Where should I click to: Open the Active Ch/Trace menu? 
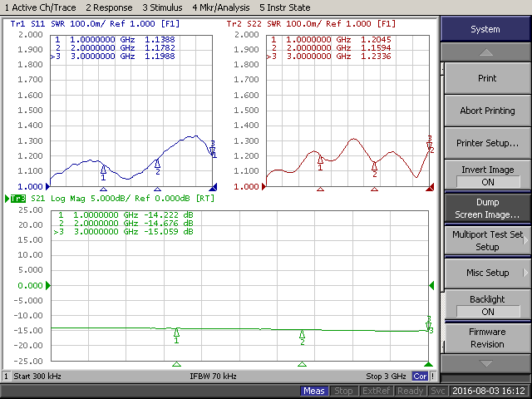(41, 7)
